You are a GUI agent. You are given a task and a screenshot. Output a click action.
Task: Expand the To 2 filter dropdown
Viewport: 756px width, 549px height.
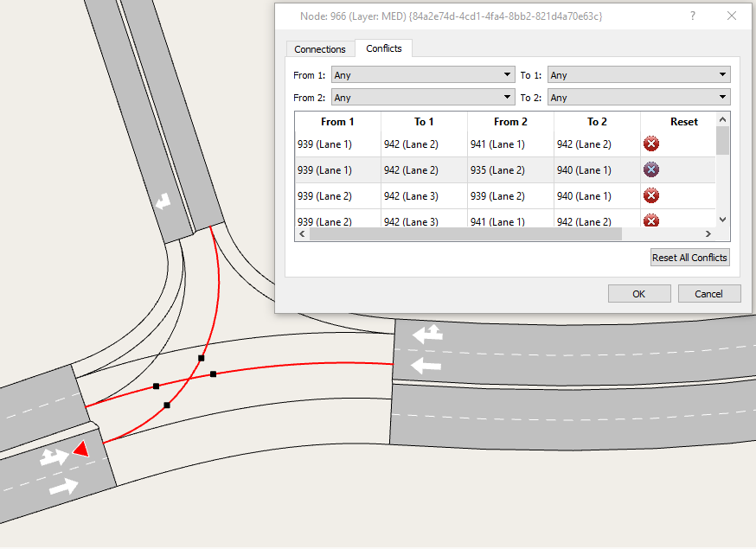[638, 98]
